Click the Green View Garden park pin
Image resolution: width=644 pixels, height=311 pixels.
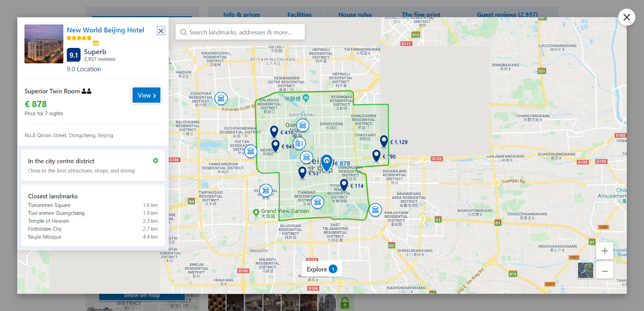click(x=256, y=212)
